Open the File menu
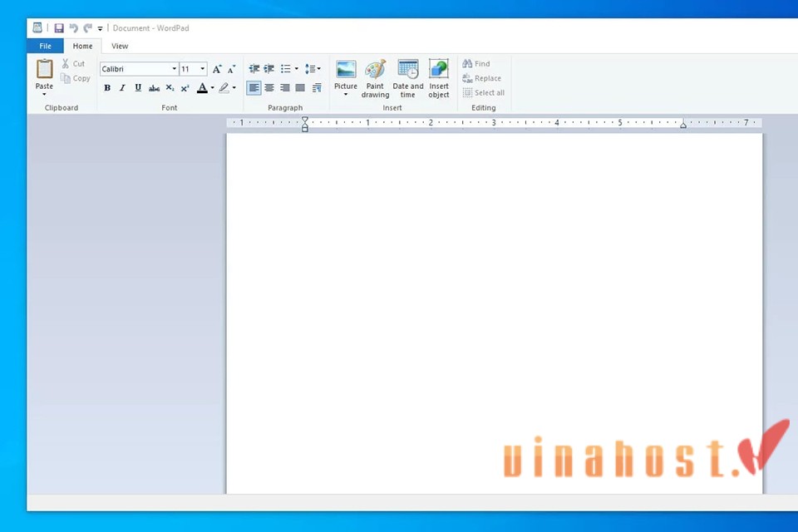 [45, 46]
